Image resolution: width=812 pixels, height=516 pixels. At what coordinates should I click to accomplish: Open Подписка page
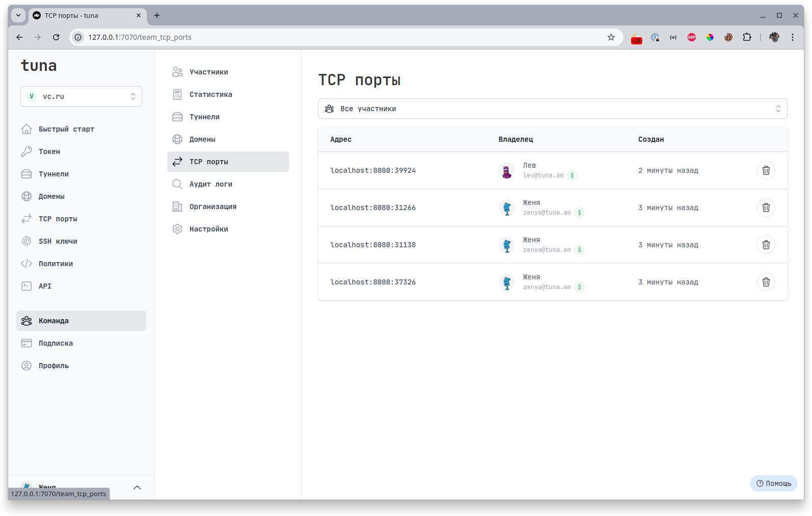81,343
